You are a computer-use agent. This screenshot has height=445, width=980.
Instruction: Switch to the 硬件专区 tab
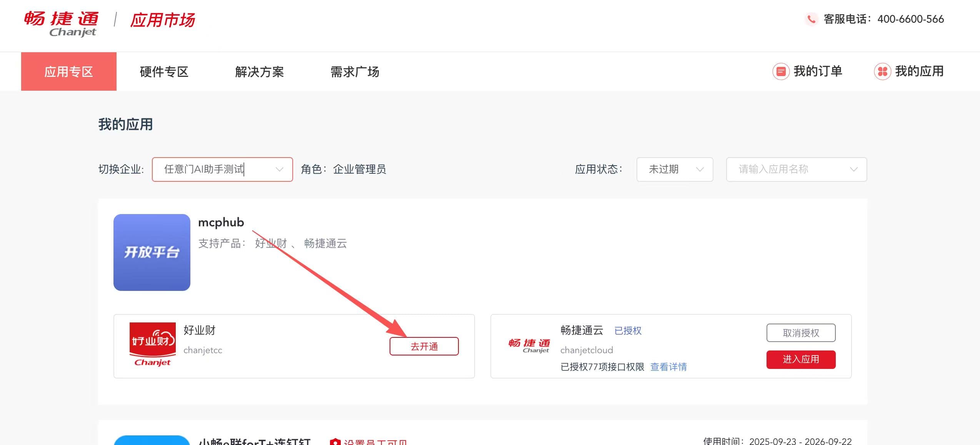164,71
